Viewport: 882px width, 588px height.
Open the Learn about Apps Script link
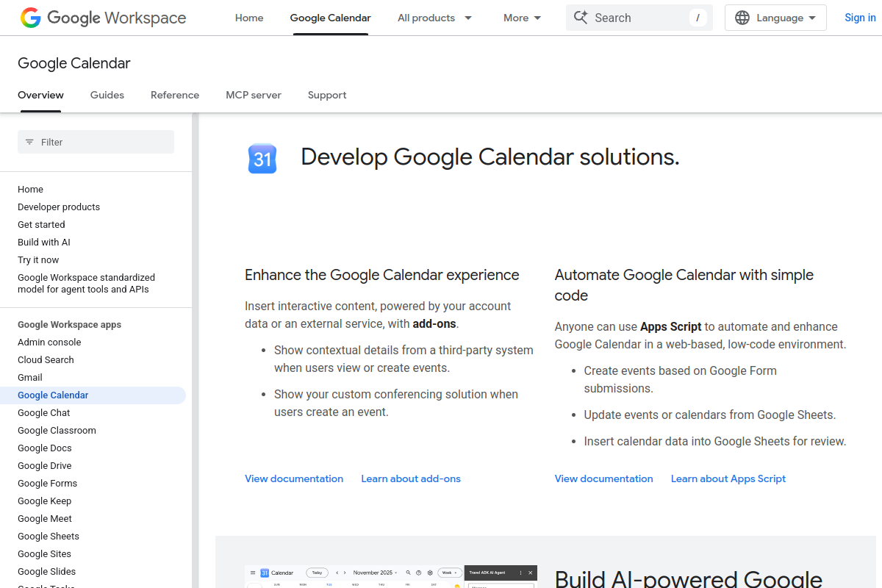point(728,478)
